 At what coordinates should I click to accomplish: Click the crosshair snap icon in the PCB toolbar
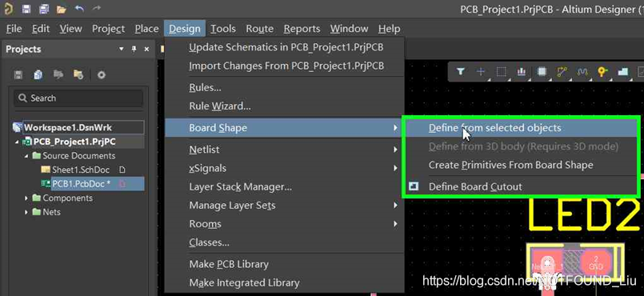481,72
